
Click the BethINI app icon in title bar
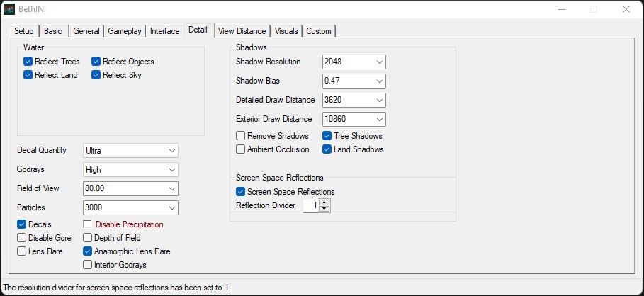pos(9,9)
